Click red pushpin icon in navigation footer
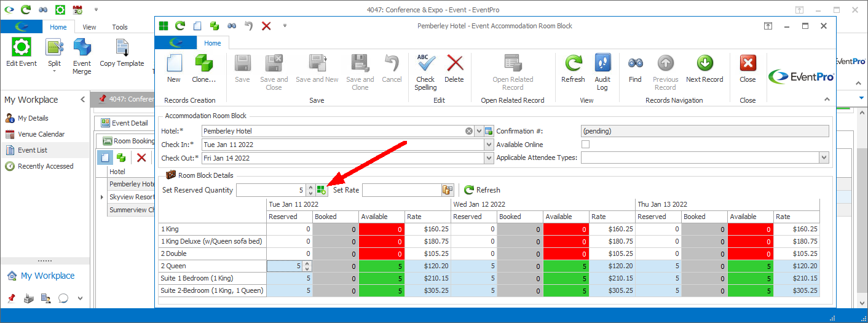The image size is (868, 323). point(10,298)
